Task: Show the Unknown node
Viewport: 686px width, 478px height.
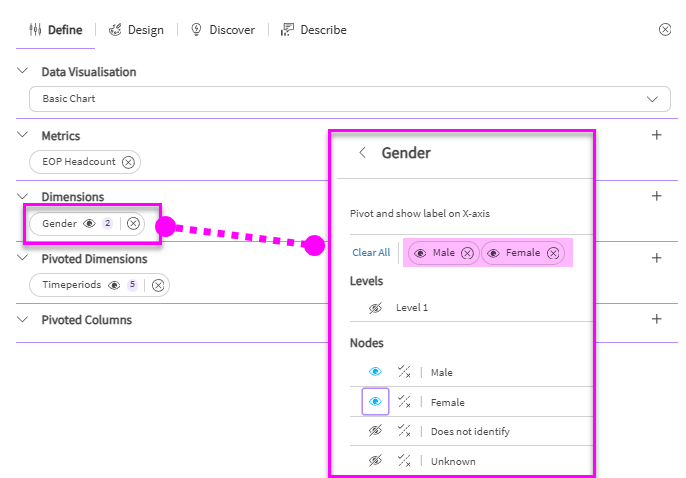Action: (376, 461)
